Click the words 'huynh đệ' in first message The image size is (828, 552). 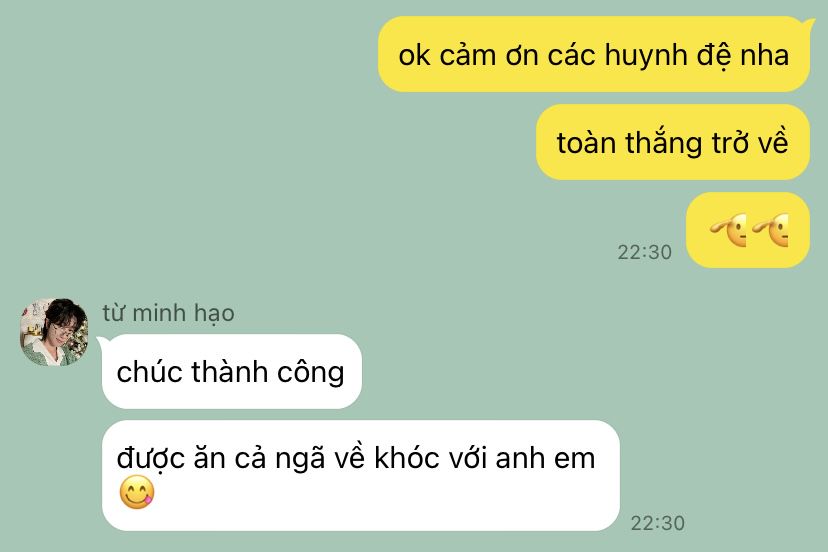click(668, 56)
